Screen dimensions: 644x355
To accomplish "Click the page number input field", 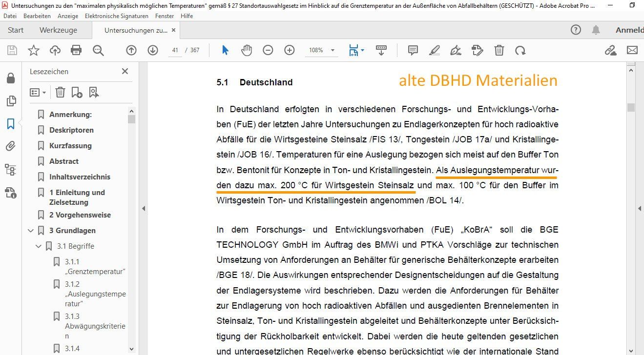I will point(175,50).
